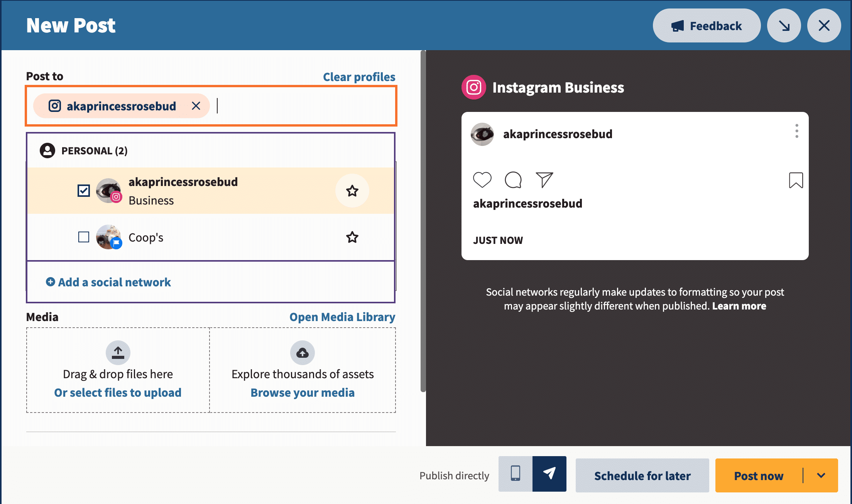This screenshot has height=504, width=852.
Task: Click the heart like icon in preview
Action: (x=482, y=180)
